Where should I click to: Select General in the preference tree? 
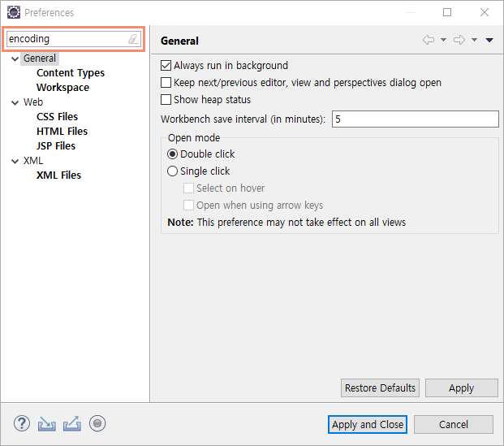click(40, 58)
